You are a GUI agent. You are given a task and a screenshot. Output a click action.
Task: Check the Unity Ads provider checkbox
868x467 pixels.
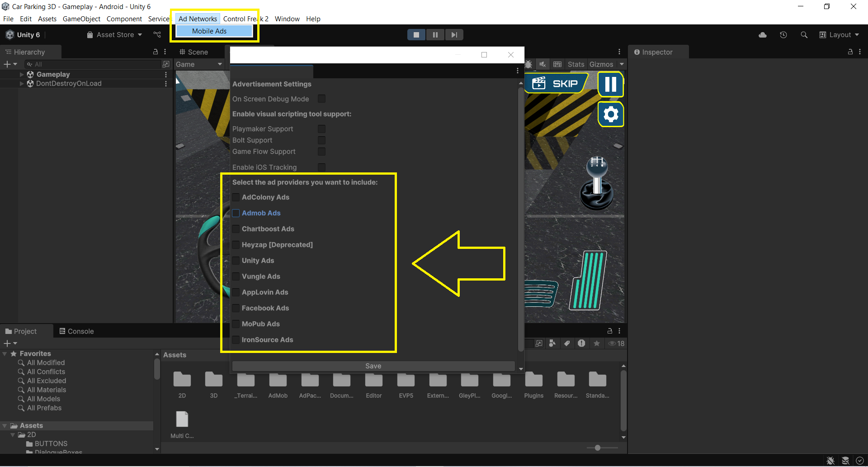click(x=236, y=260)
